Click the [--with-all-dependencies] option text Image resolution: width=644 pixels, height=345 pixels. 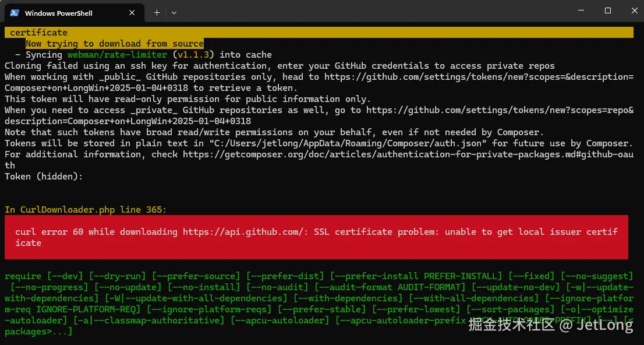coord(473,298)
